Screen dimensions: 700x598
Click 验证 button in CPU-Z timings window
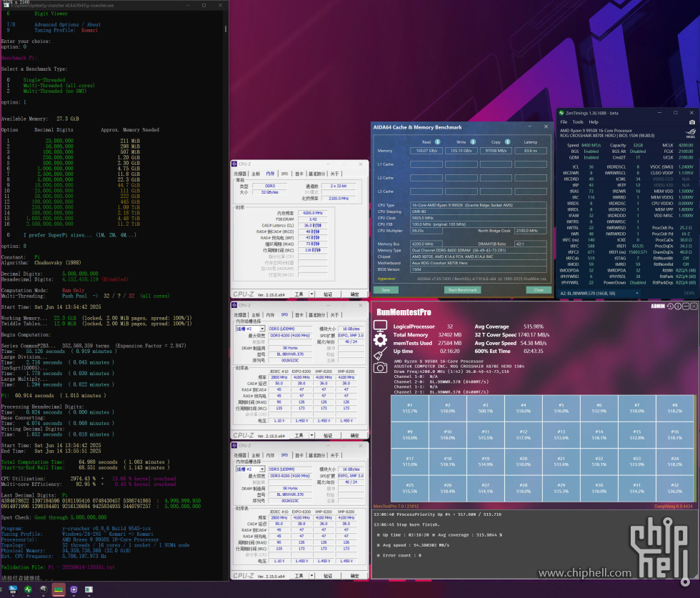328,294
